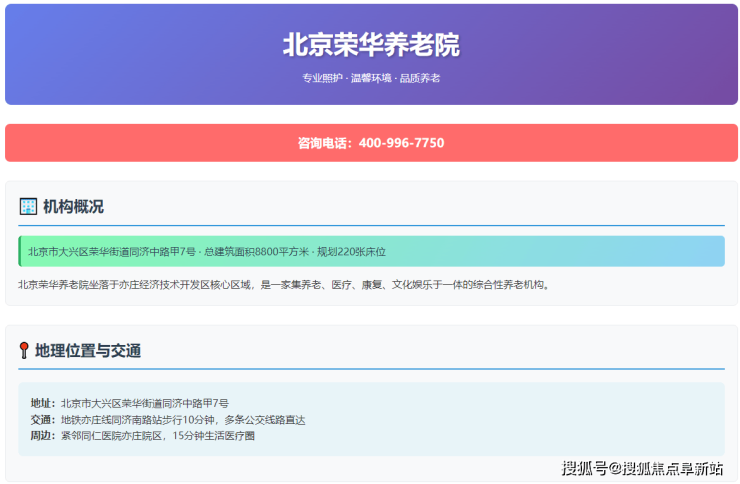Click the 地理位置与交通 section heading
Viewport: 740px width, 484px height.
click(x=88, y=351)
